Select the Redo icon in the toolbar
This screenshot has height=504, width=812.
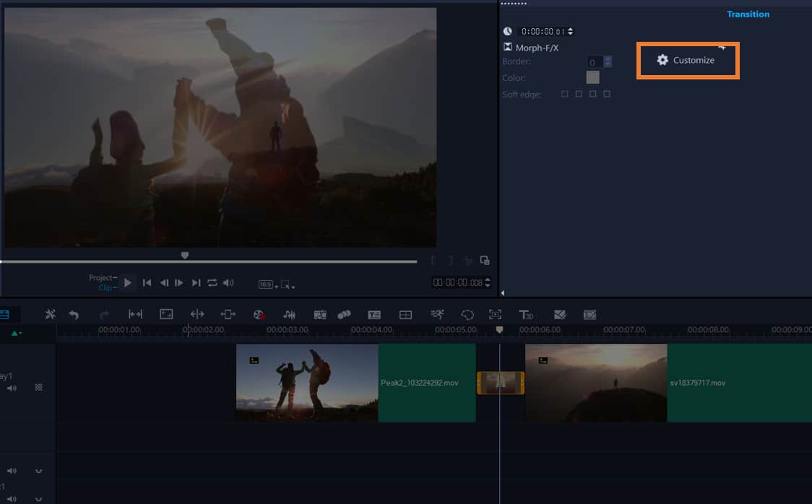(103, 314)
